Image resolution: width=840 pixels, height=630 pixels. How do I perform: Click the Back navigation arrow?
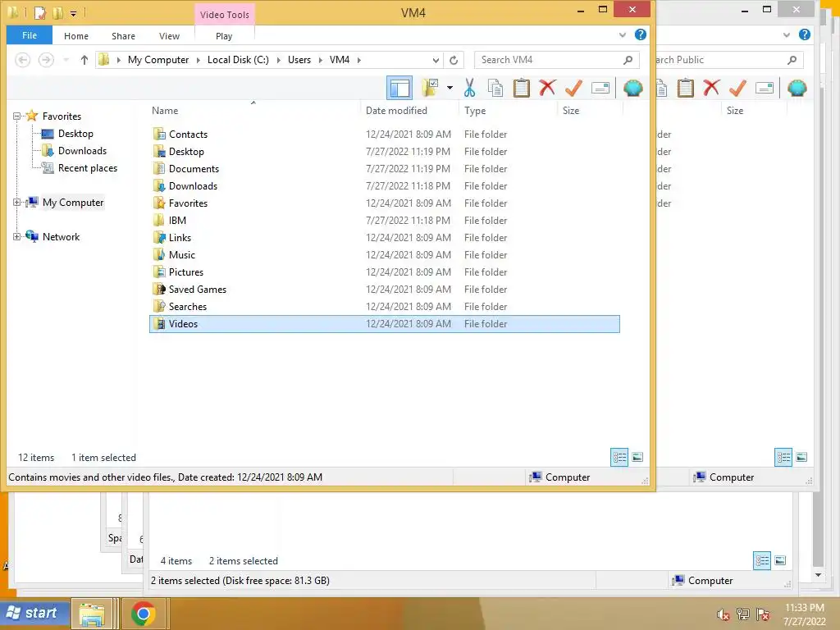click(22, 60)
